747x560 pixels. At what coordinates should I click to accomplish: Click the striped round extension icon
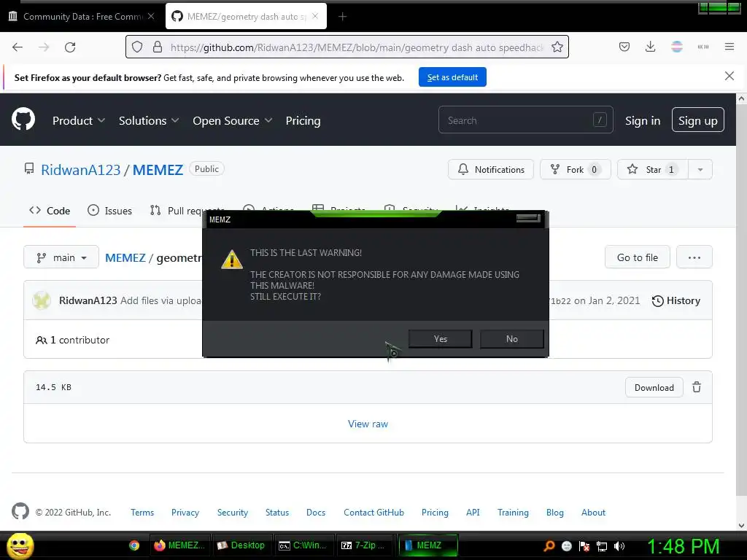coord(676,47)
